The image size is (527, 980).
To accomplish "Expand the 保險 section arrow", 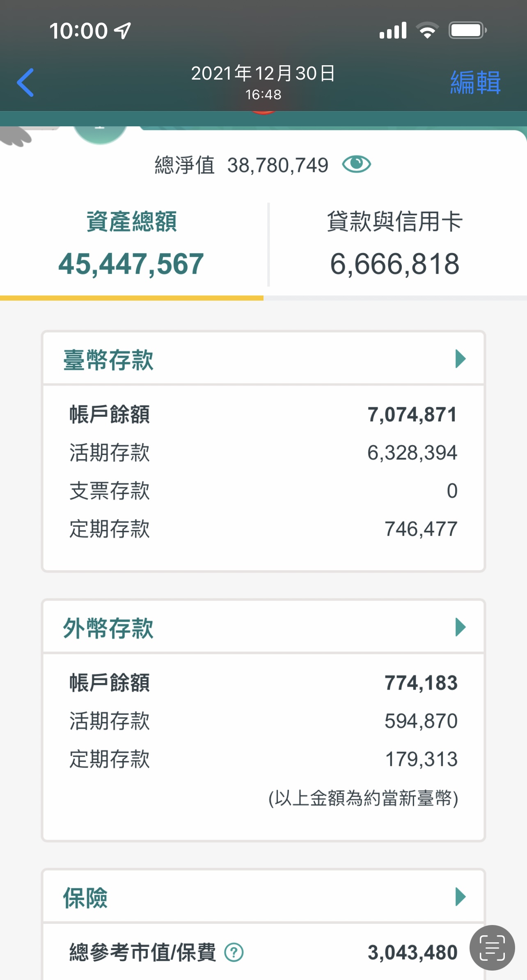I will pyautogui.click(x=461, y=897).
